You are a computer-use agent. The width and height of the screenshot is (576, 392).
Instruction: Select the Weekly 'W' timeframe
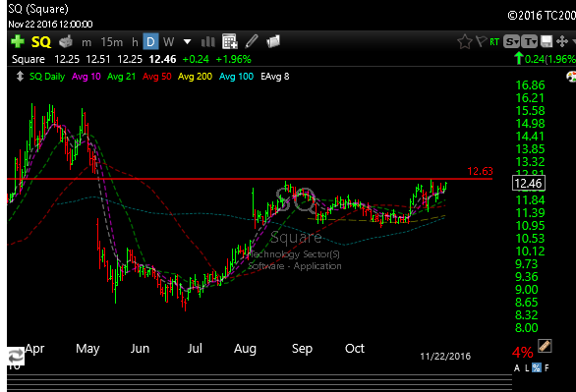169,42
